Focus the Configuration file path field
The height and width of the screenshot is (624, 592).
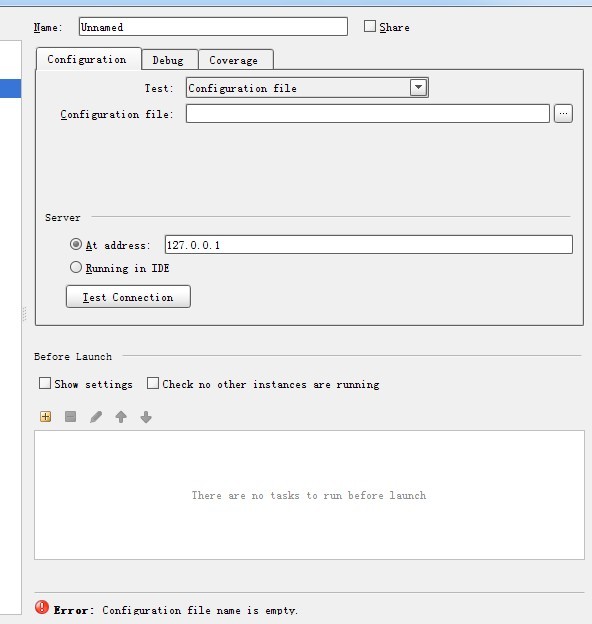coord(368,114)
